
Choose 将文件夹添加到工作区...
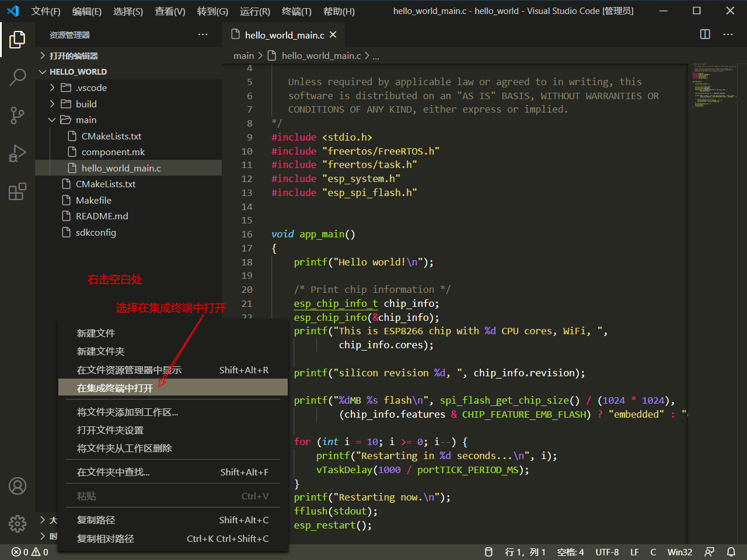tap(173, 412)
